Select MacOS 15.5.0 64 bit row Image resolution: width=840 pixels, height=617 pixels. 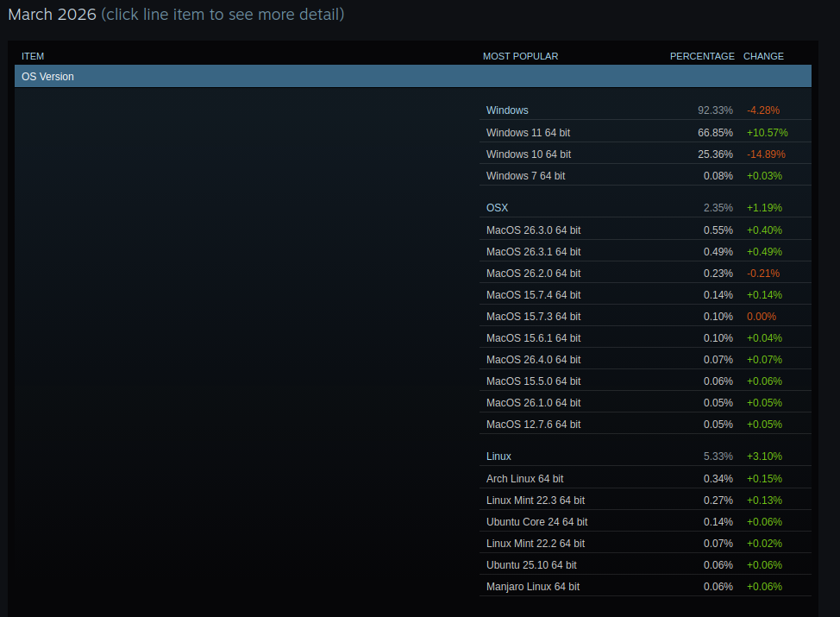[645, 381]
